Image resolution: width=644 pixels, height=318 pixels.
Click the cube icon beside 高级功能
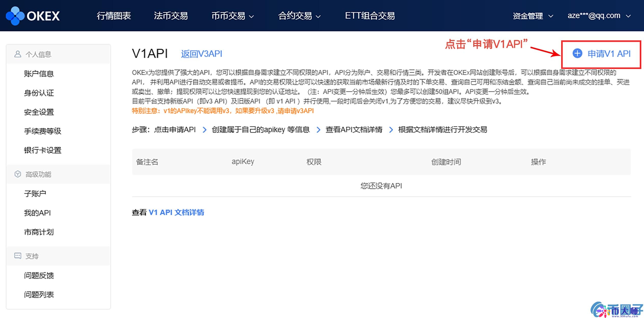(18, 174)
